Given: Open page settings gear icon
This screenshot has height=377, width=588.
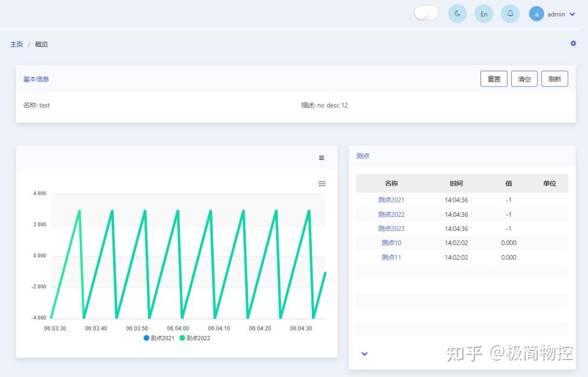Looking at the screenshot, I should [573, 43].
